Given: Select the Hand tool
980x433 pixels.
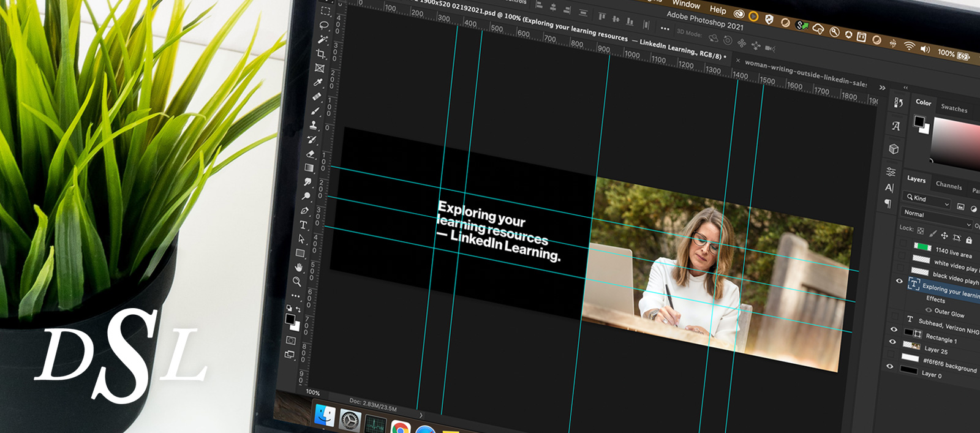Looking at the screenshot, I should [x=298, y=268].
